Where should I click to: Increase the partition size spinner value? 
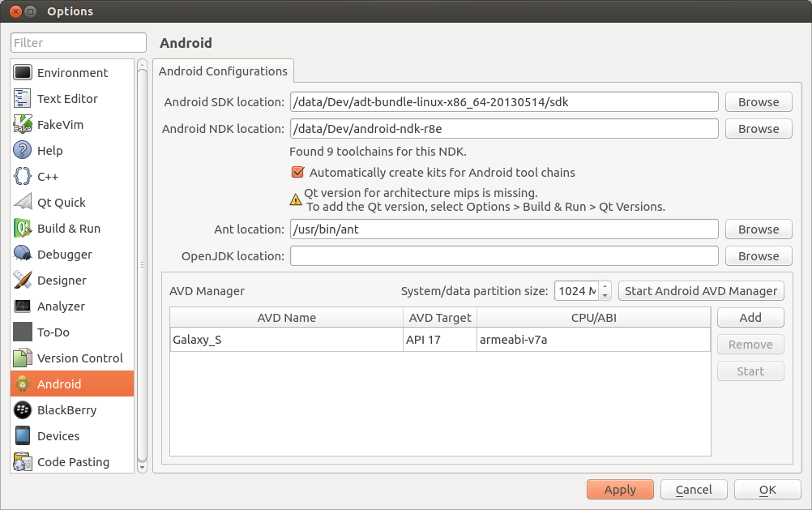605,287
